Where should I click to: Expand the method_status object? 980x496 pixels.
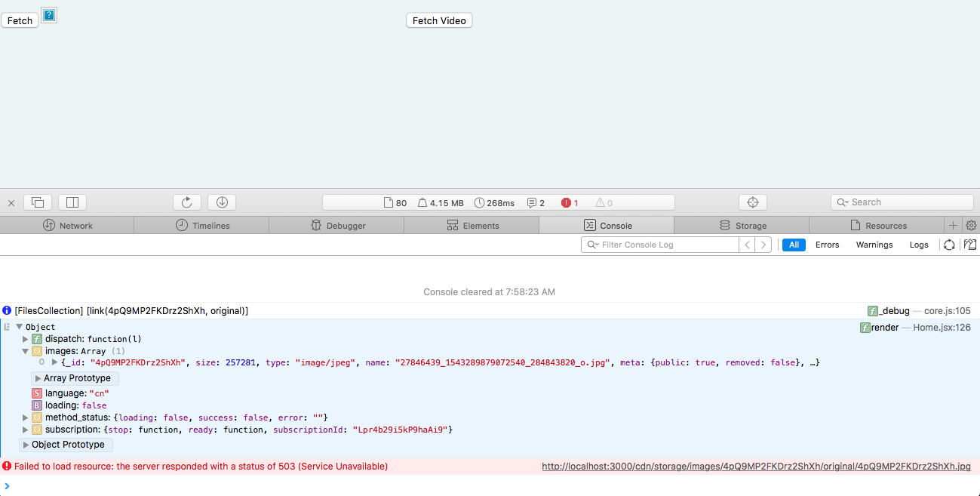[25, 417]
